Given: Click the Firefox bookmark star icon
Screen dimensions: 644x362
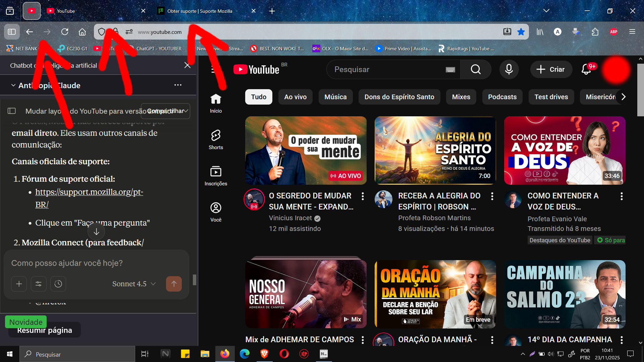Looking at the screenshot, I should (521, 32).
